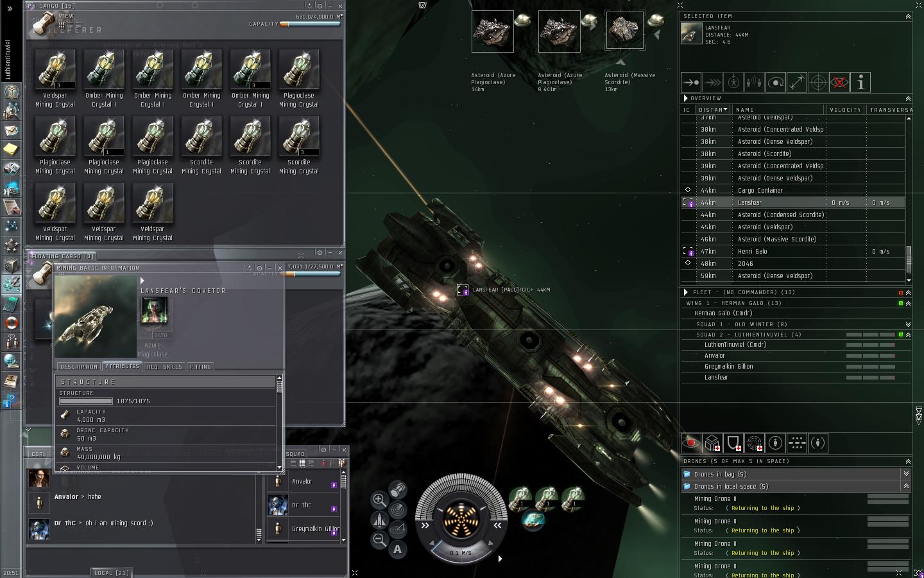
Task: Click the character name LuthienTinuviel in sidebar
Action: click(x=8, y=59)
